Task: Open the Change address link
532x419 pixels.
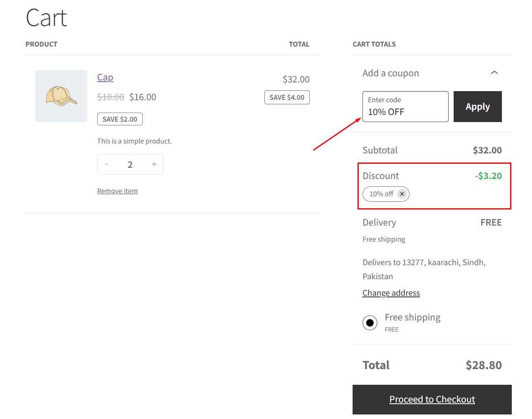Action: coord(391,293)
